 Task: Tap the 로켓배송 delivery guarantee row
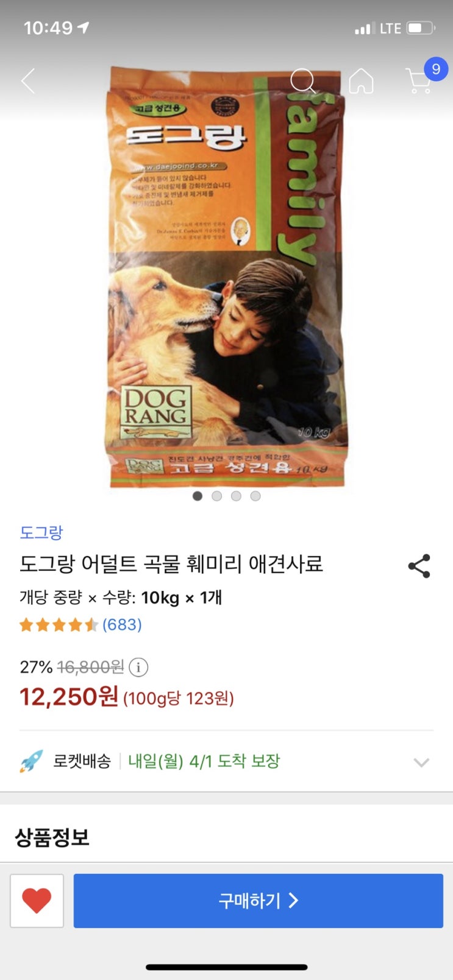click(x=226, y=761)
